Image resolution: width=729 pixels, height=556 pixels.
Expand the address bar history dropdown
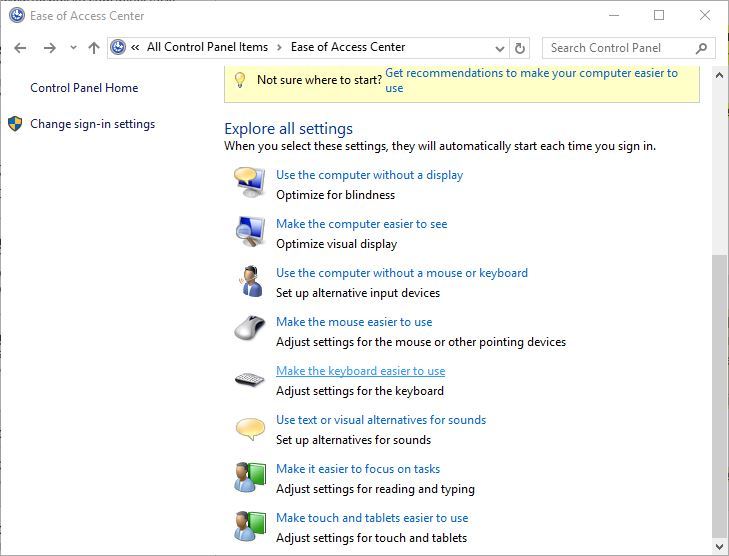(x=500, y=48)
